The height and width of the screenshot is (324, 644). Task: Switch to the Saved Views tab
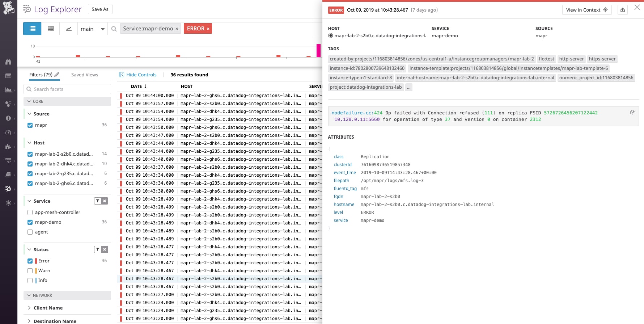click(x=84, y=75)
